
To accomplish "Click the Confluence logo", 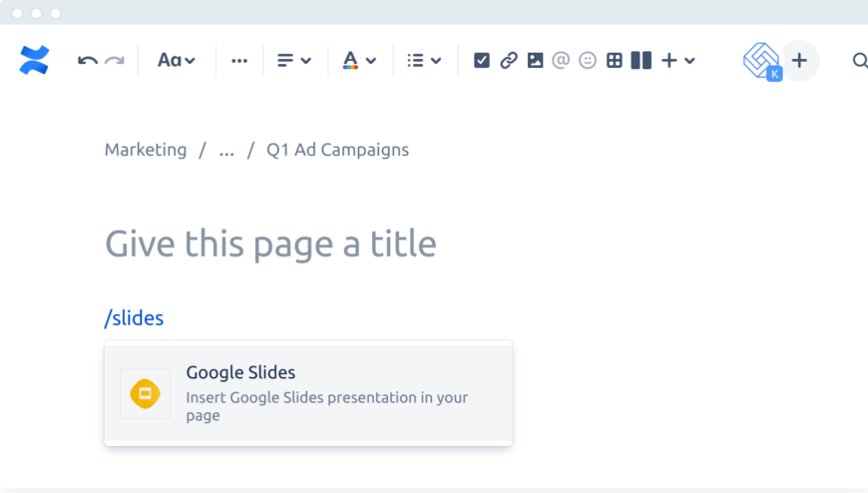I will click(x=34, y=60).
